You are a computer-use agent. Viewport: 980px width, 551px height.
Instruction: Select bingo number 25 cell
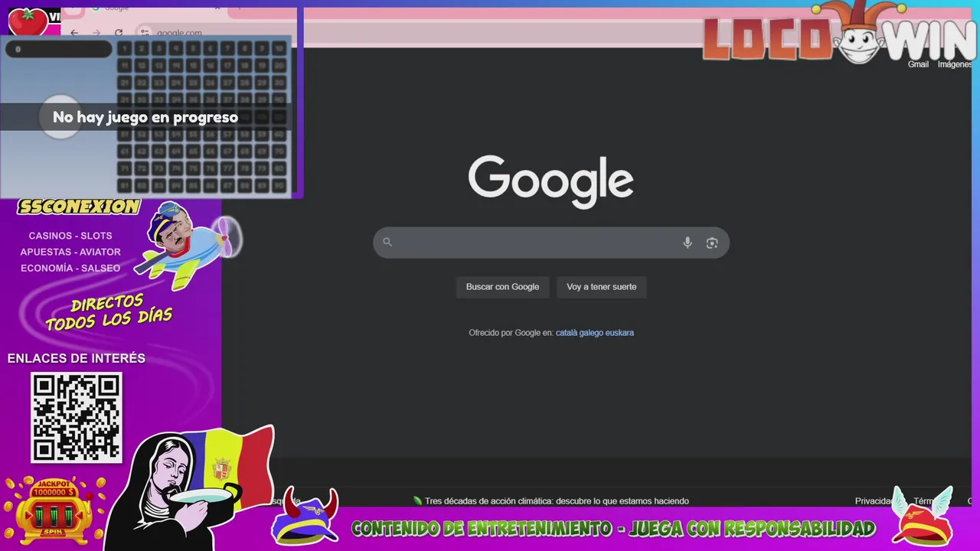[194, 83]
